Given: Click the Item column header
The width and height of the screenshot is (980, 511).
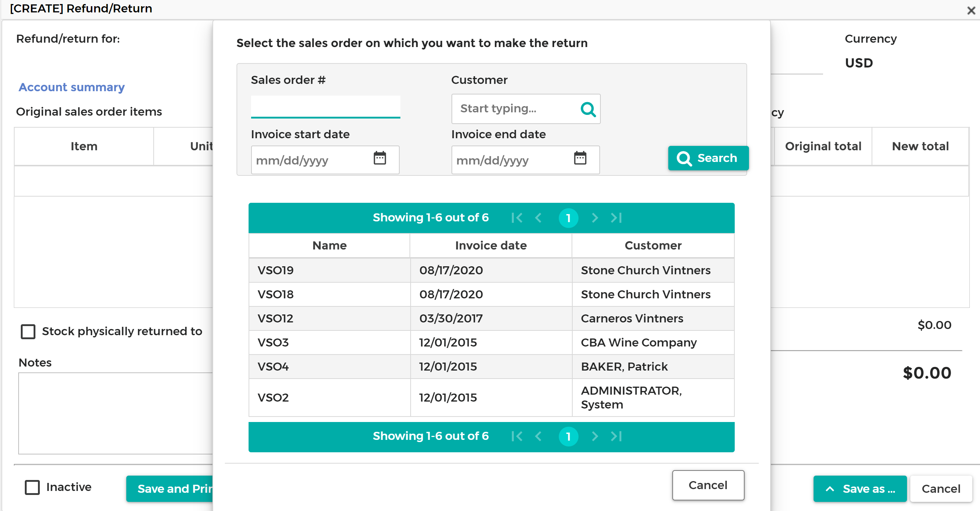Looking at the screenshot, I should [x=84, y=146].
